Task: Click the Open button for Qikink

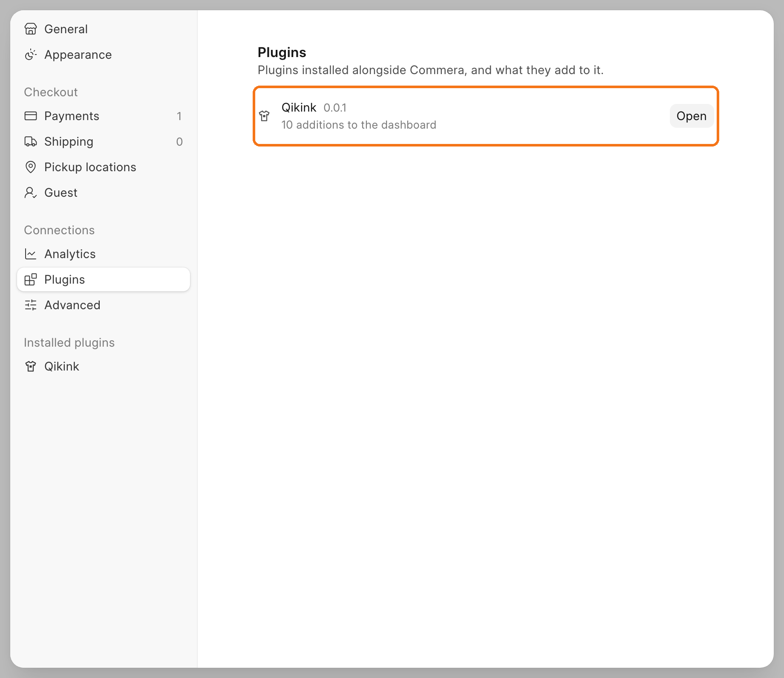Action: pyautogui.click(x=692, y=116)
